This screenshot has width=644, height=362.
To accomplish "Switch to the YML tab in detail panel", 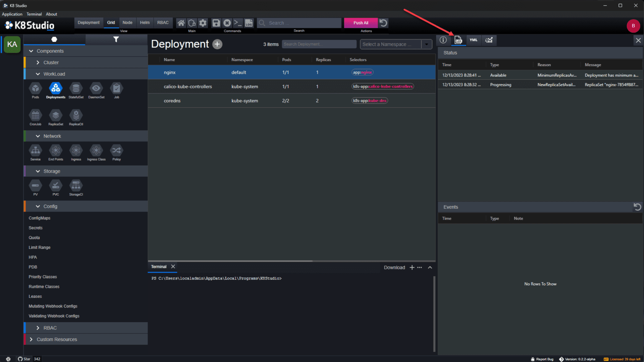I will click(x=473, y=40).
